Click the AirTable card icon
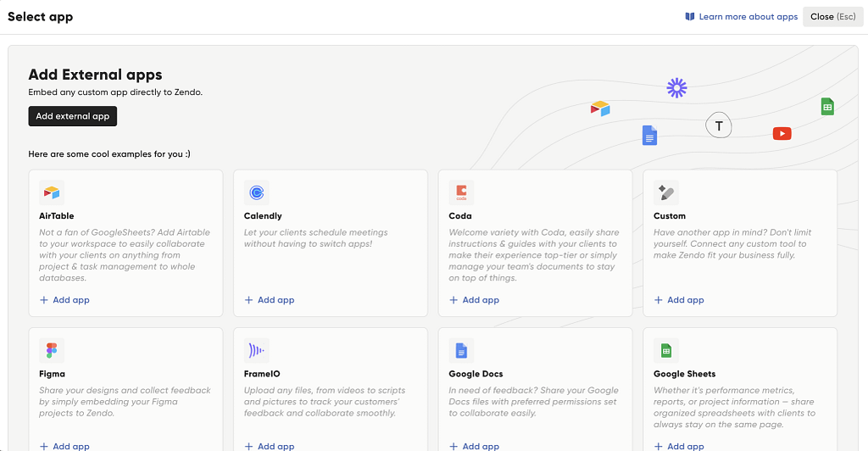Screen dimensions: 868x451 click(x=52, y=192)
